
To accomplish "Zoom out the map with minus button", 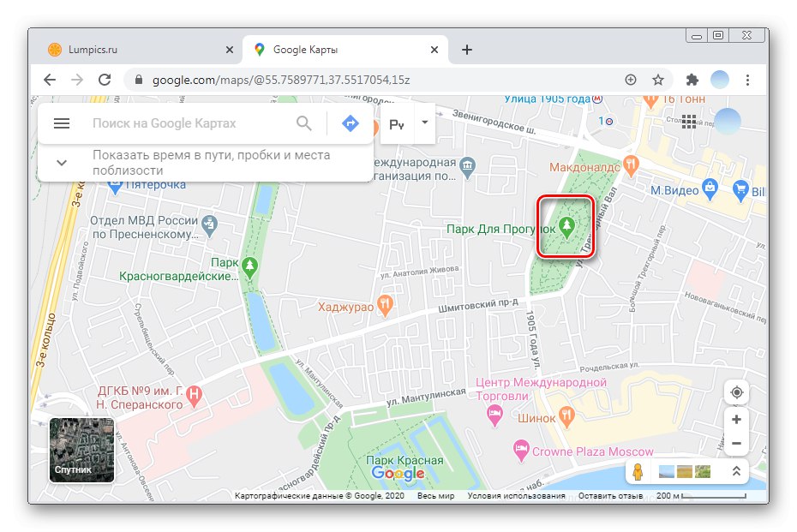I will (736, 443).
